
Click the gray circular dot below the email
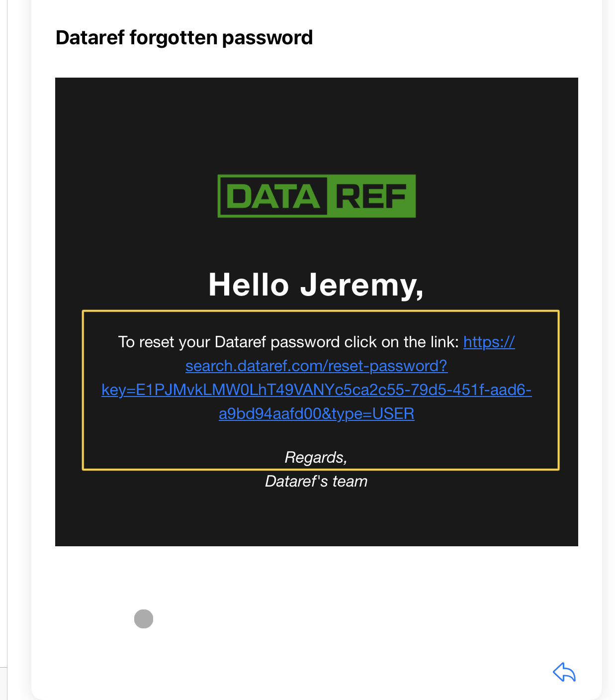(144, 619)
